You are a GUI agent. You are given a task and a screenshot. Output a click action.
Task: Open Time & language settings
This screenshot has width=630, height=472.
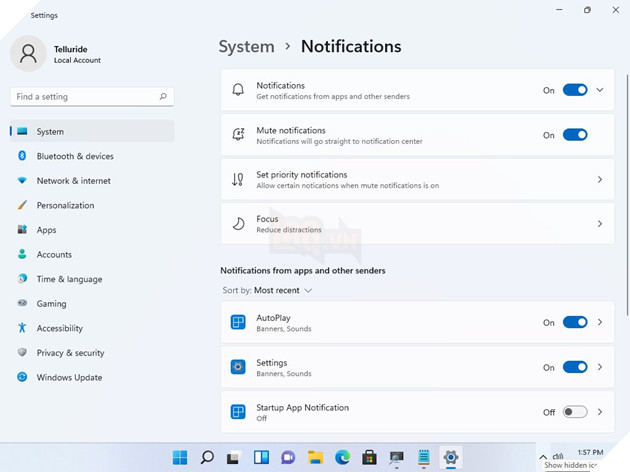[x=92, y=279]
